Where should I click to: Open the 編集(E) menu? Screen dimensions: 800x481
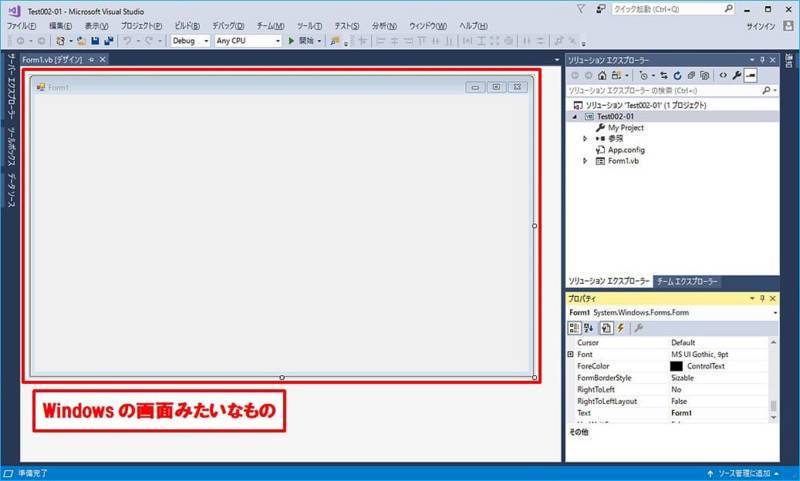click(x=60, y=26)
